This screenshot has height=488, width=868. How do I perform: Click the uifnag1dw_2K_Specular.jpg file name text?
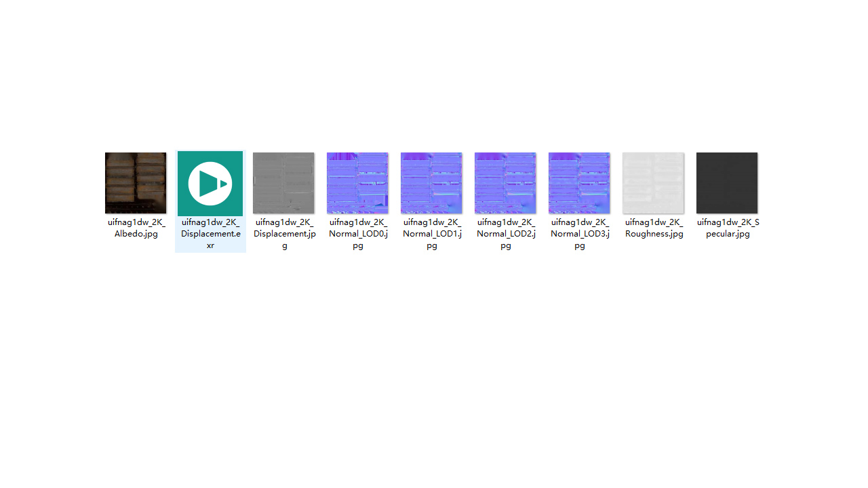point(728,228)
